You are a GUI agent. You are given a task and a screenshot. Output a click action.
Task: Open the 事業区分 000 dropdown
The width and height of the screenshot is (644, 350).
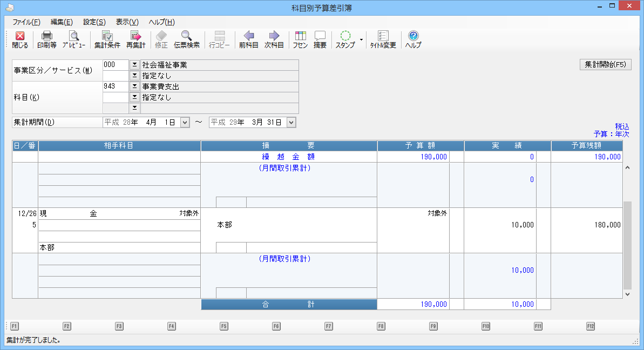134,65
